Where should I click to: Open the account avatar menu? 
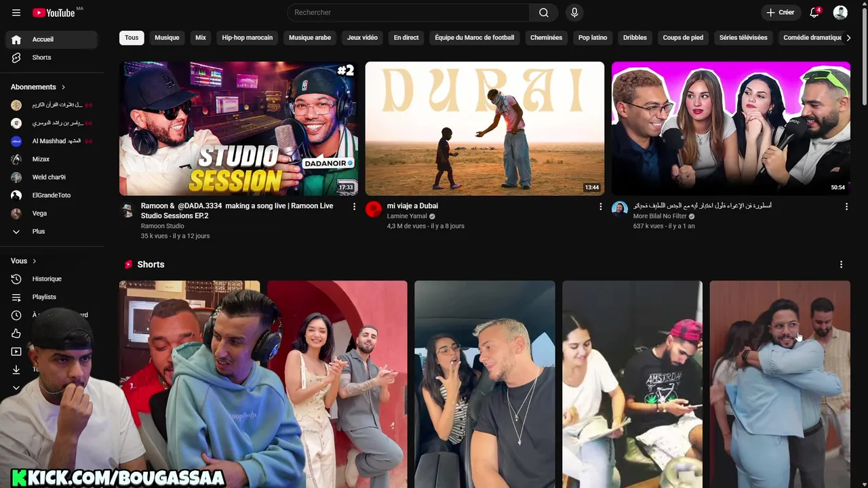[840, 13]
